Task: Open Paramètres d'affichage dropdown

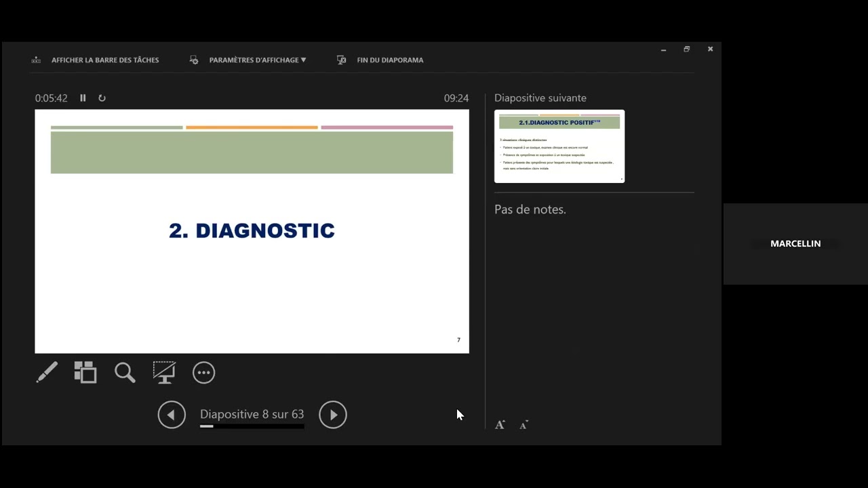Action: point(258,60)
